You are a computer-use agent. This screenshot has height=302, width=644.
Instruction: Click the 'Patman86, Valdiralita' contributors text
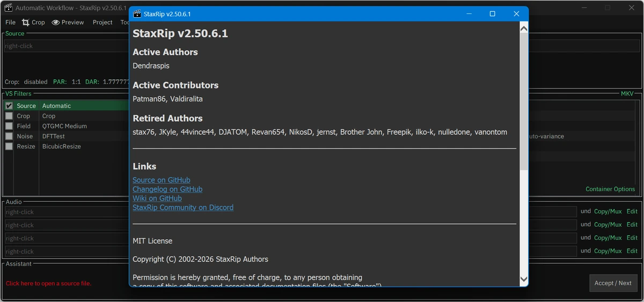(x=167, y=99)
